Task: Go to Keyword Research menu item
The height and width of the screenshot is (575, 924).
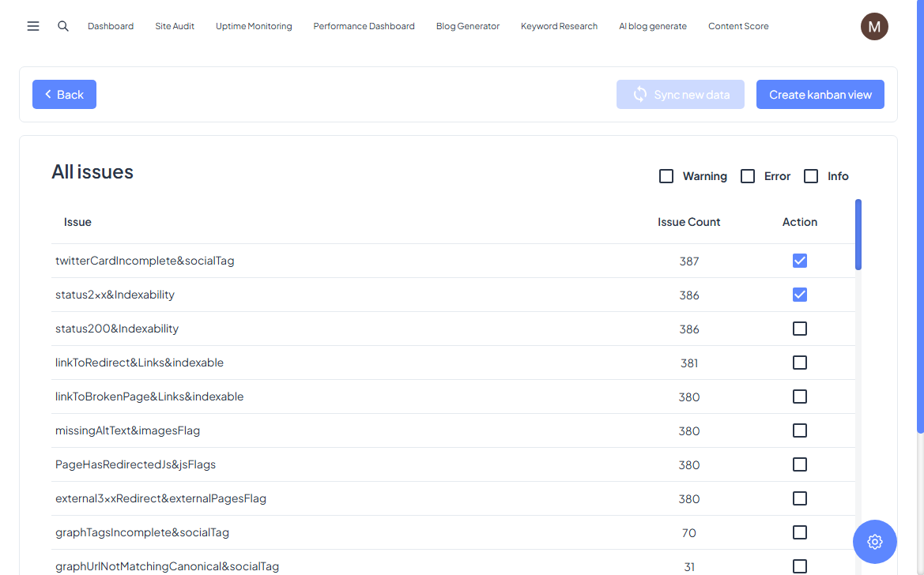Action: pos(559,26)
